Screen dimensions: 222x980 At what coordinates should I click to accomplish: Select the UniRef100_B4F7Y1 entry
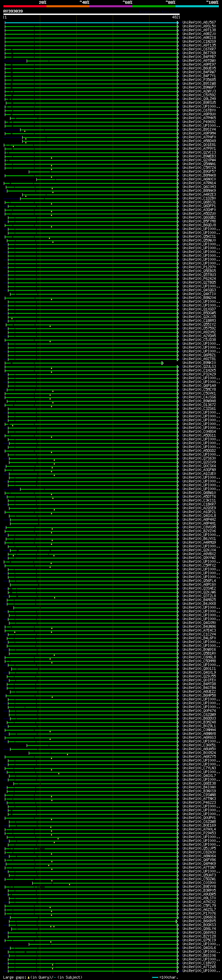(x=199, y=76)
